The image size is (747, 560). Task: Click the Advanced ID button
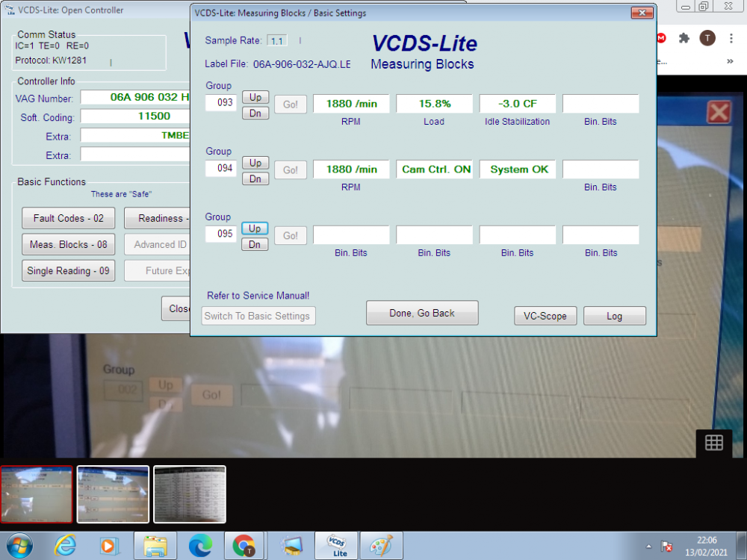[158, 244]
